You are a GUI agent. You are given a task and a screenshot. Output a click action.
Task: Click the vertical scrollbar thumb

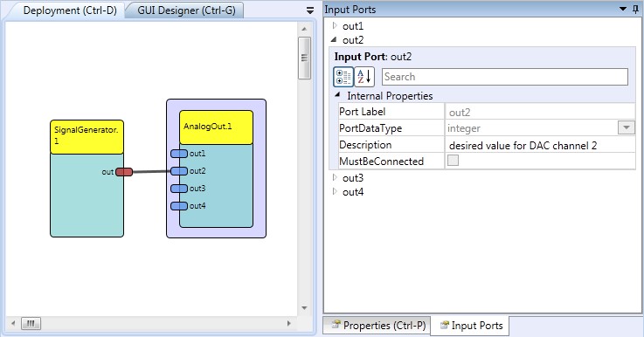click(x=304, y=58)
